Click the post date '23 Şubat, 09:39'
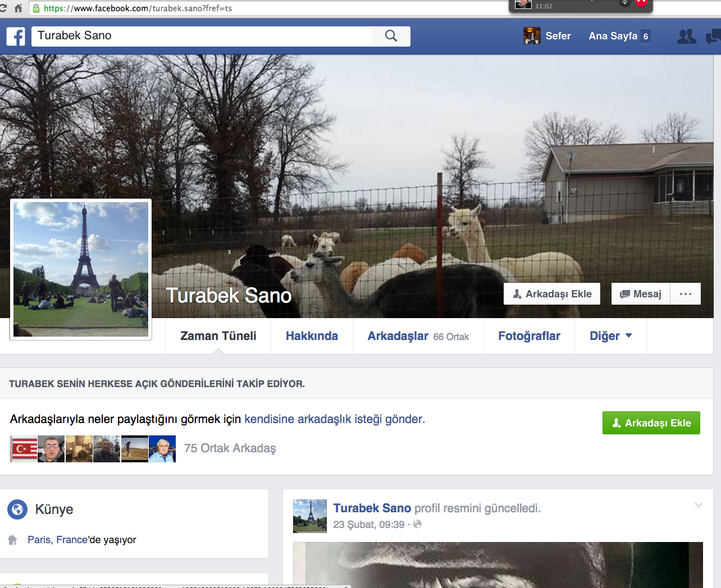This screenshot has width=721, height=588. pyautogui.click(x=369, y=525)
